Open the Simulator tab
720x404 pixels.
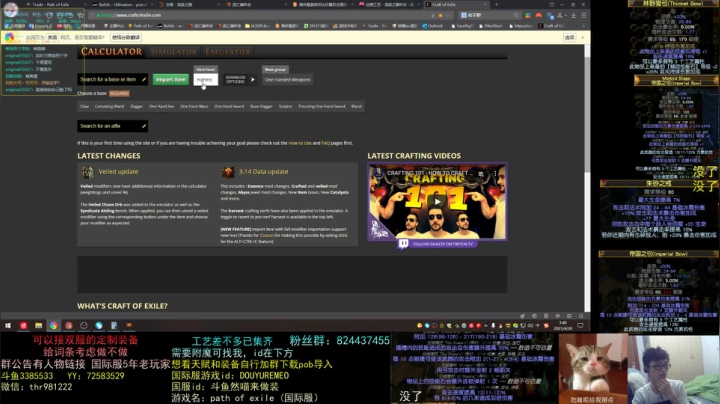point(174,52)
